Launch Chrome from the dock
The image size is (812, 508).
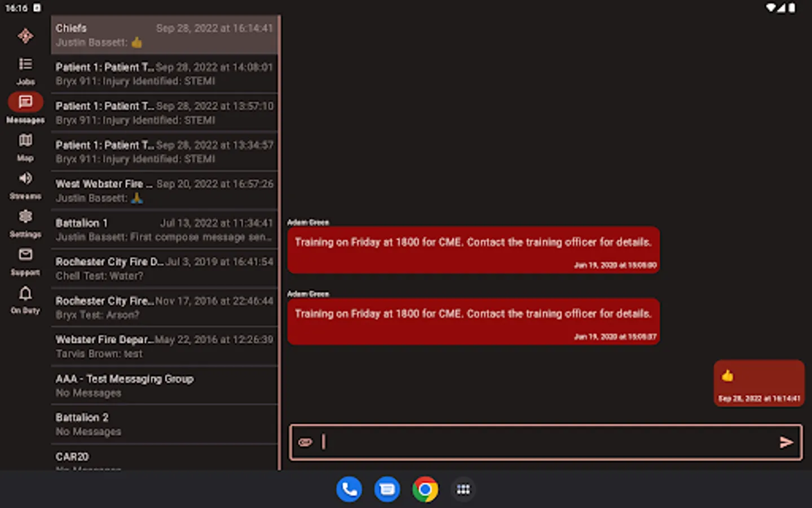pyautogui.click(x=425, y=489)
